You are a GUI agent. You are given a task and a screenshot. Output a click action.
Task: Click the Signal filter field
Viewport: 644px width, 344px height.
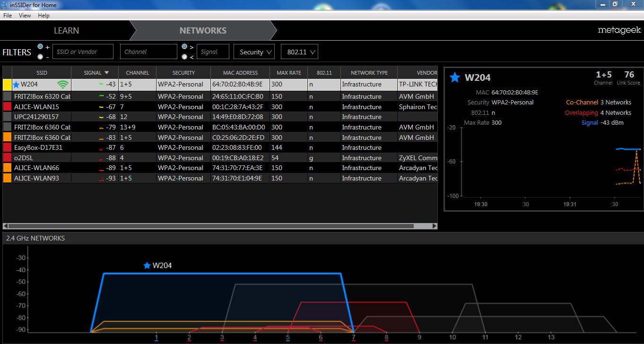pos(213,52)
